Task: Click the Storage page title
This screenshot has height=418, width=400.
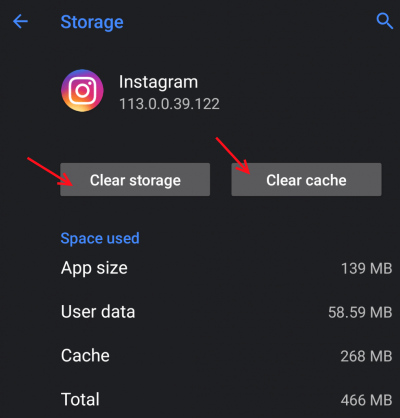Action: click(x=92, y=22)
